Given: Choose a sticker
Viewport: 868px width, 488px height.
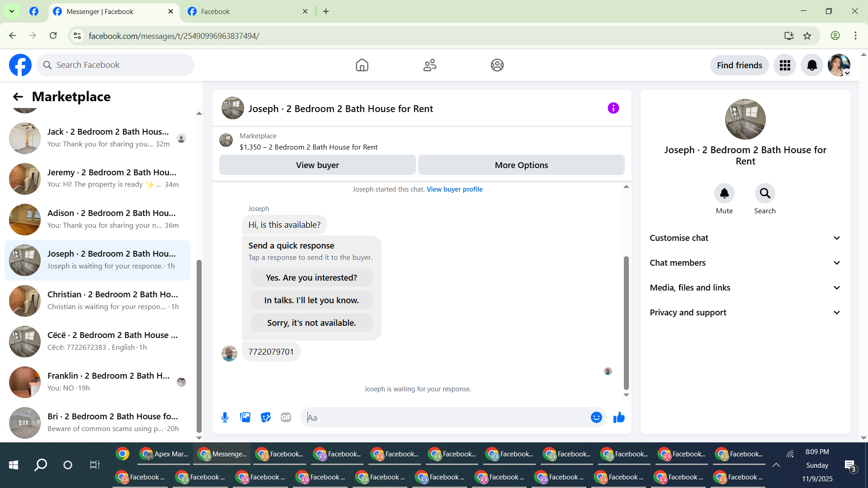Looking at the screenshot, I should 266,418.
